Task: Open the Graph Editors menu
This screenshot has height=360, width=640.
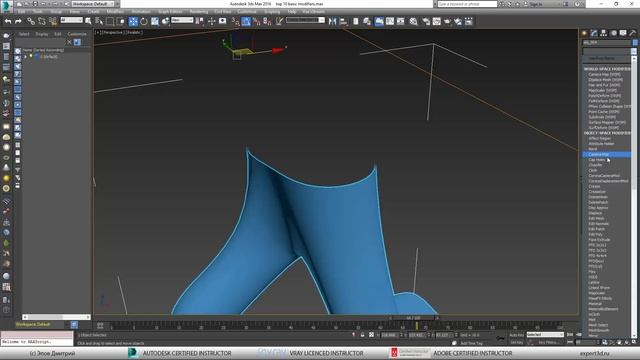Action: 170,12
